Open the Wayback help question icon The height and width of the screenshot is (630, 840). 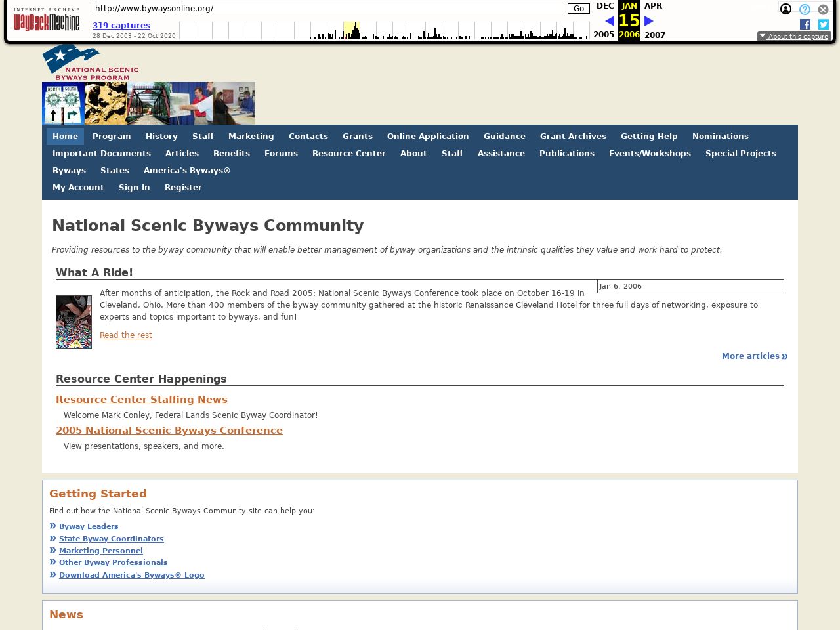pyautogui.click(x=805, y=9)
